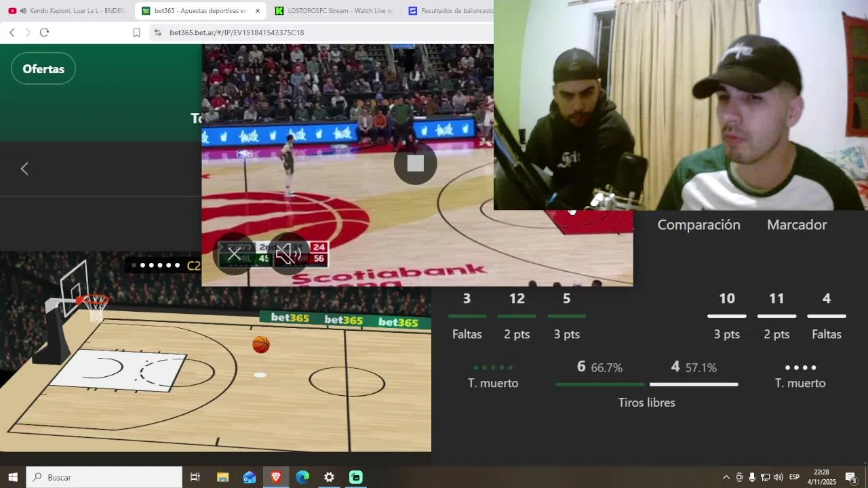Select the active bet365 Apuestas deportivas tab
The width and height of the screenshot is (868, 488).
(200, 11)
